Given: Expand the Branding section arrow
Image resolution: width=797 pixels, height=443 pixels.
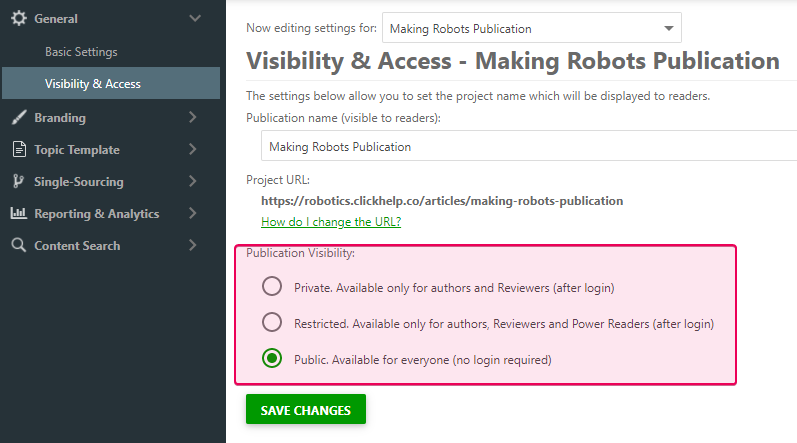Looking at the screenshot, I should pos(193,117).
